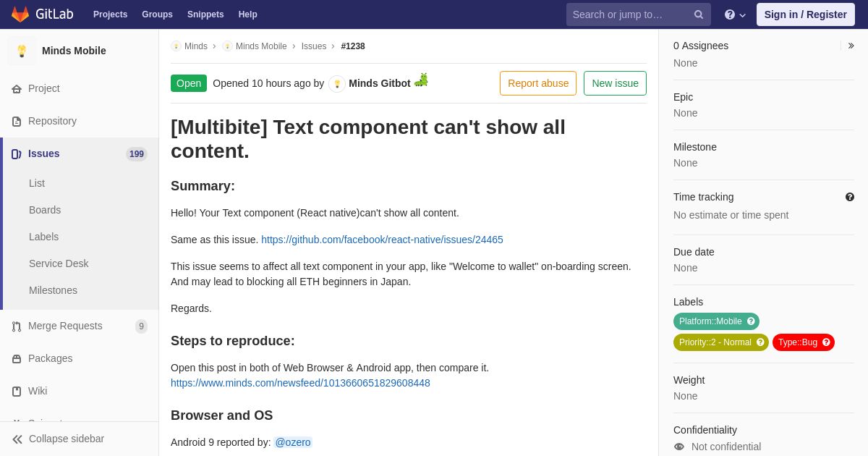Image resolution: width=868 pixels, height=456 pixels.
Task: Click the New issue button
Action: pyautogui.click(x=615, y=83)
